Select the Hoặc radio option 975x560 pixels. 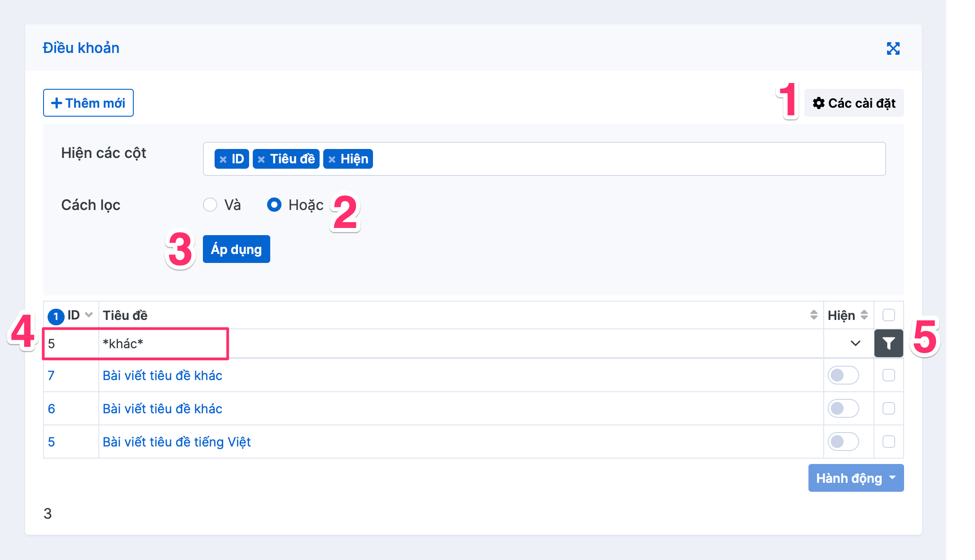274,205
